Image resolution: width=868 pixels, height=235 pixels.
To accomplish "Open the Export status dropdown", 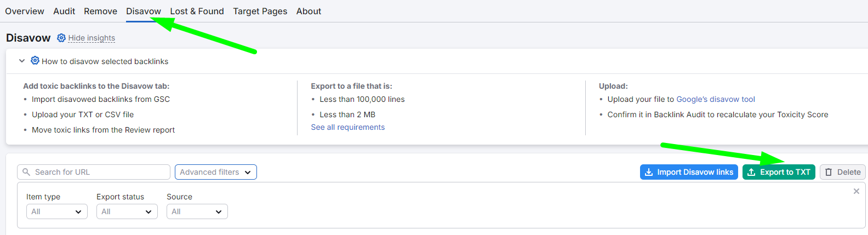I will pos(127,211).
